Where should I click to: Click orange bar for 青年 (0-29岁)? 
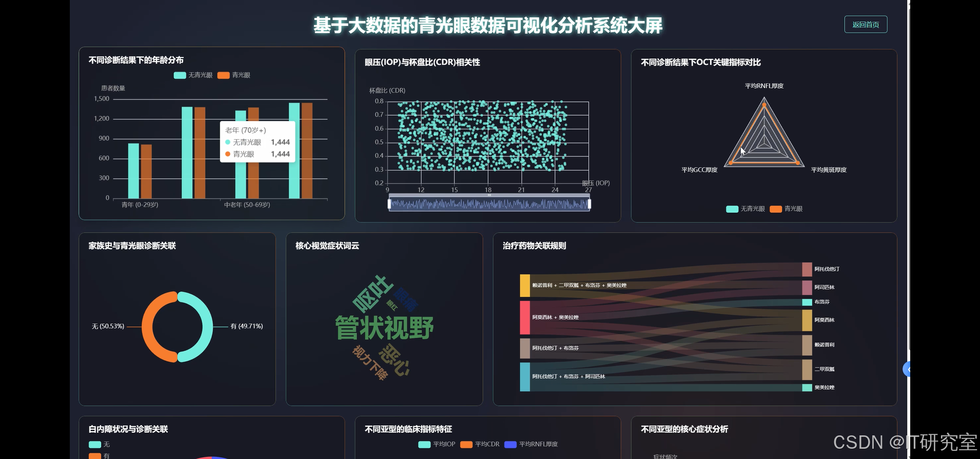[146, 171]
